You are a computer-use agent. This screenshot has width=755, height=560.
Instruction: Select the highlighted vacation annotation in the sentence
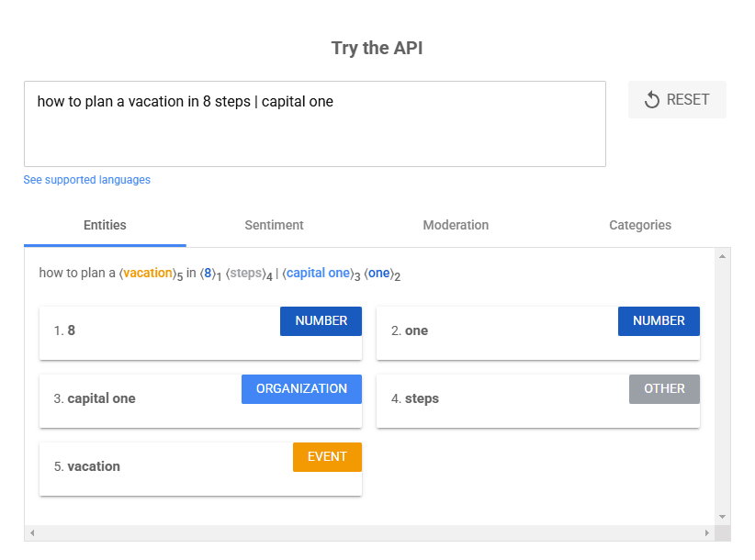(148, 273)
